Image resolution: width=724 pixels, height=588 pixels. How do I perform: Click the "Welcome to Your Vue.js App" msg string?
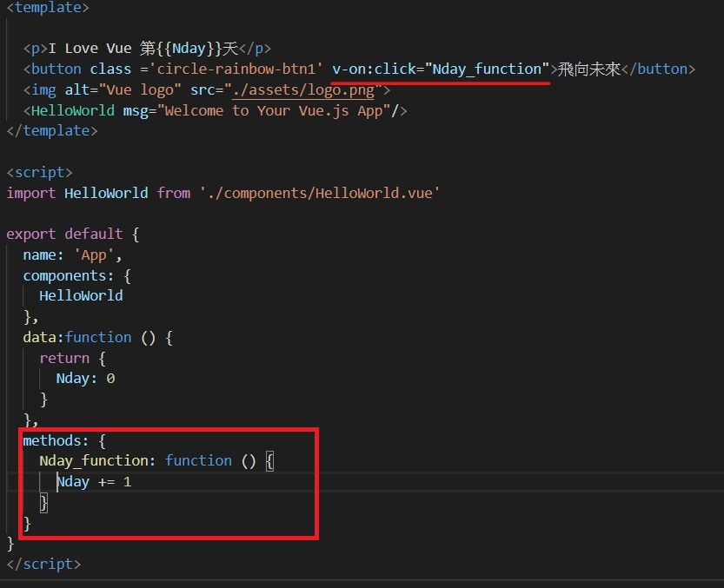point(275,111)
